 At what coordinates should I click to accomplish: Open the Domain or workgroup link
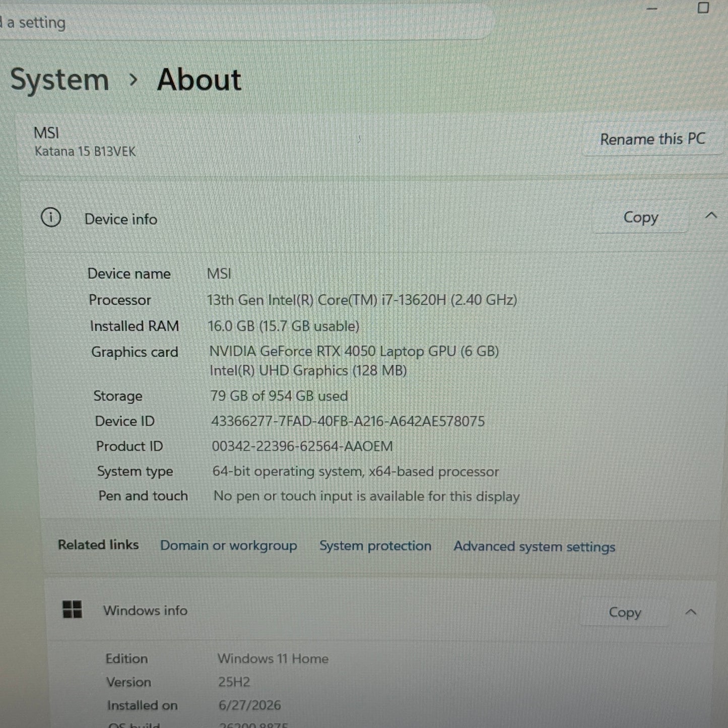(228, 546)
